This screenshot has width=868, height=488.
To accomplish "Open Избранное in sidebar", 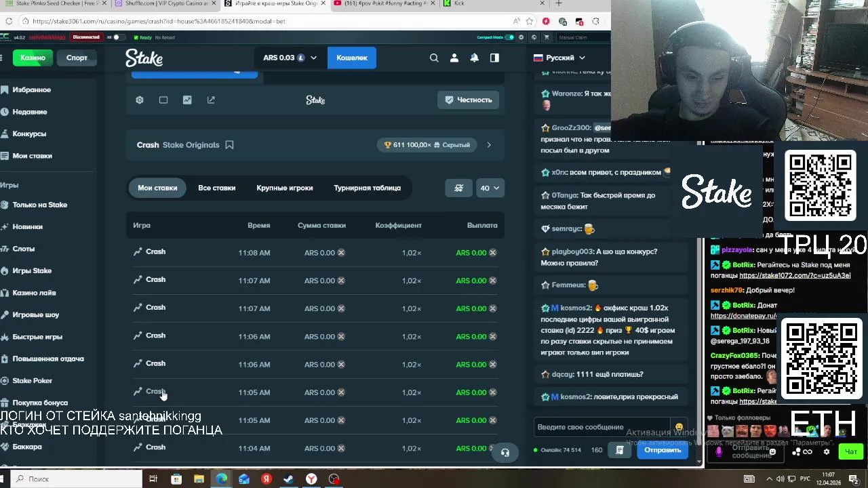I will pyautogui.click(x=31, y=89).
